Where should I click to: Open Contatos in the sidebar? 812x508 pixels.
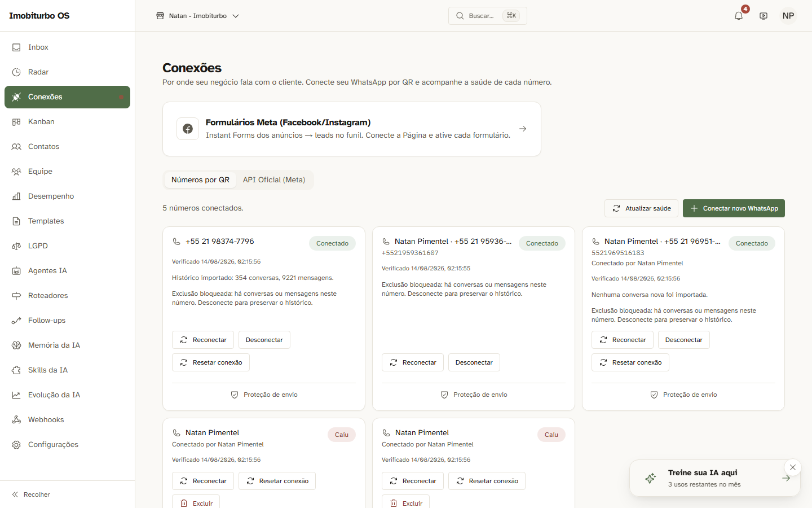(67, 147)
